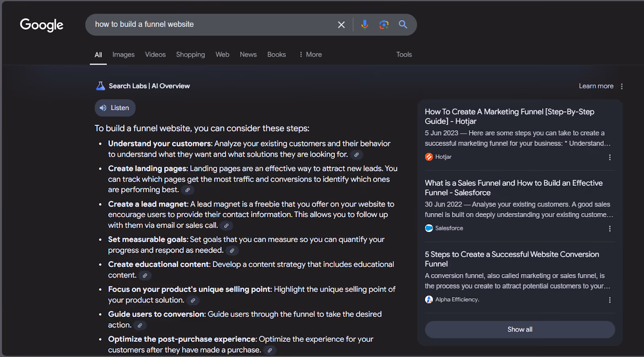Submit query with magnifying glass icon
Image resolution: width=644 pixels, height=357 pixels.
403,25
